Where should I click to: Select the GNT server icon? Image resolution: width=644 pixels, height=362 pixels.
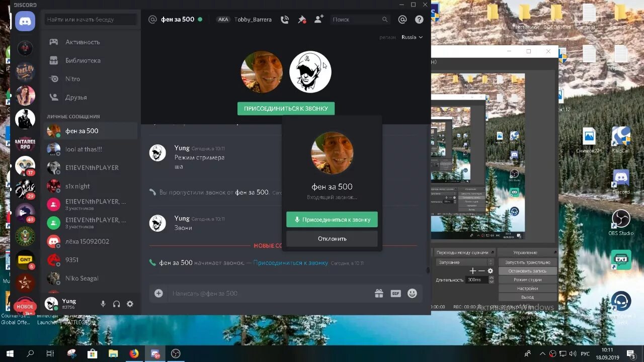coord(25,259)
